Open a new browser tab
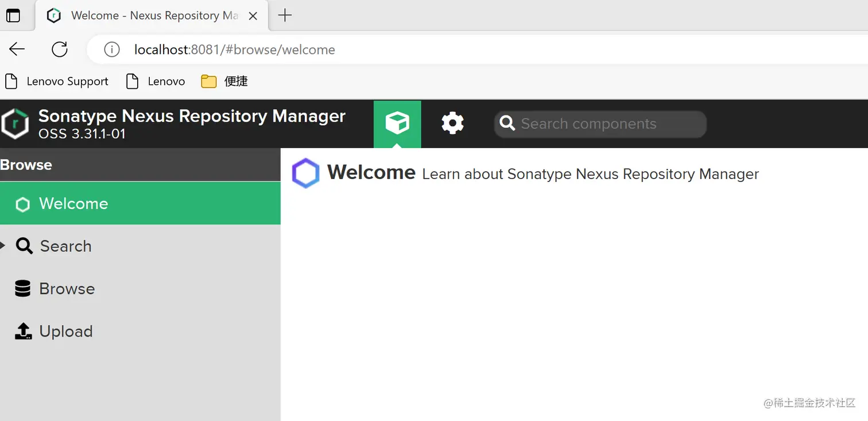 pyautogui.click(x=285, y=15)
